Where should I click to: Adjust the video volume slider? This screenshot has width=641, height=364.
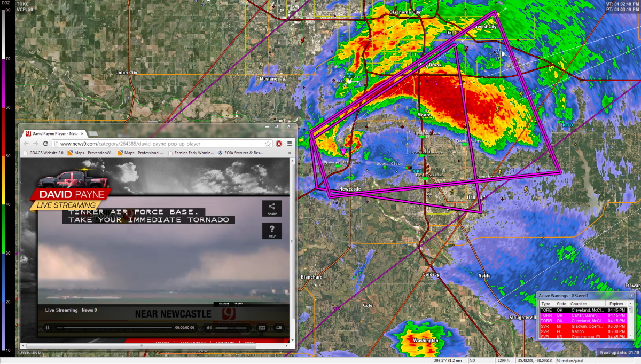click(x=231, y=328)
